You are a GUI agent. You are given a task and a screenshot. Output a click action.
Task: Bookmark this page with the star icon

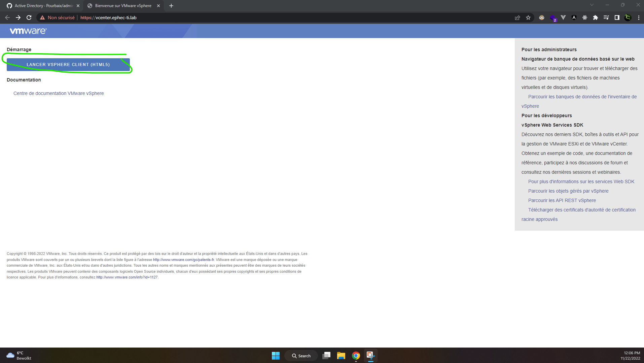pyautogui.click(x=528, y=18)
